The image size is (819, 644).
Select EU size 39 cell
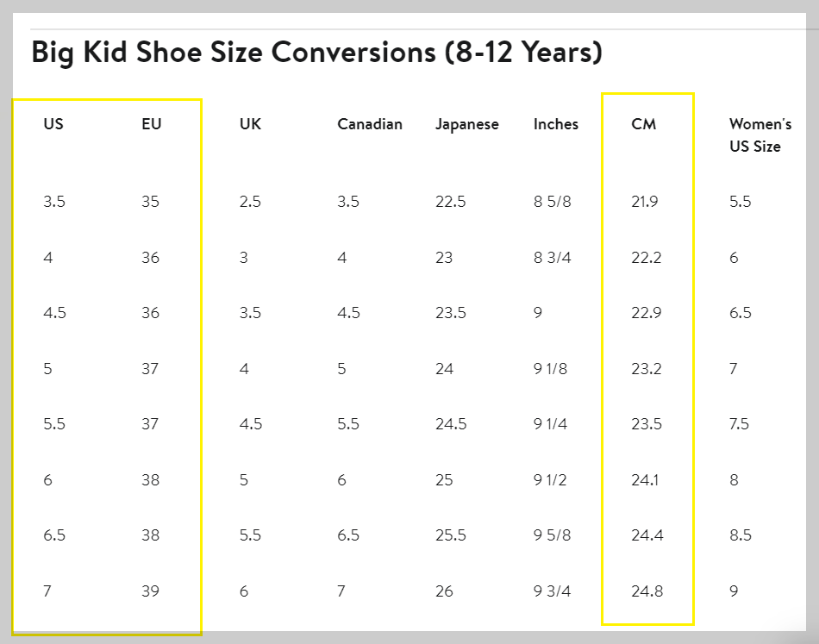(150, 591)
